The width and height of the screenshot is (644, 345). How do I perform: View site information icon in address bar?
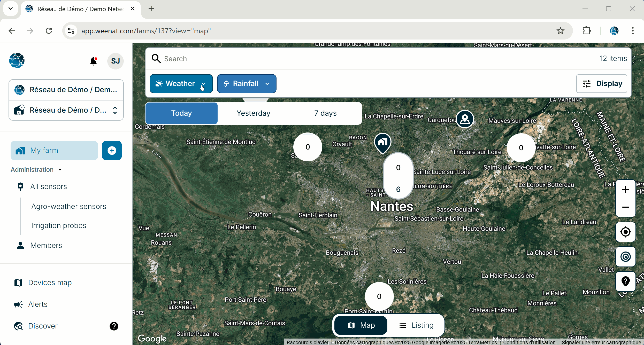pos(71,31)
